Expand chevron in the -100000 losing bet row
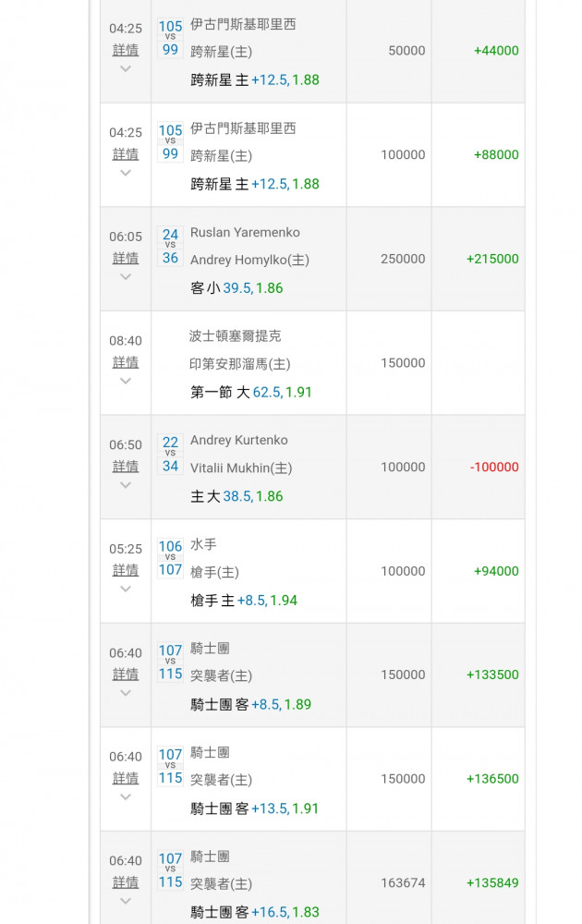Viewport: 582px width, 924px height. 126,484
